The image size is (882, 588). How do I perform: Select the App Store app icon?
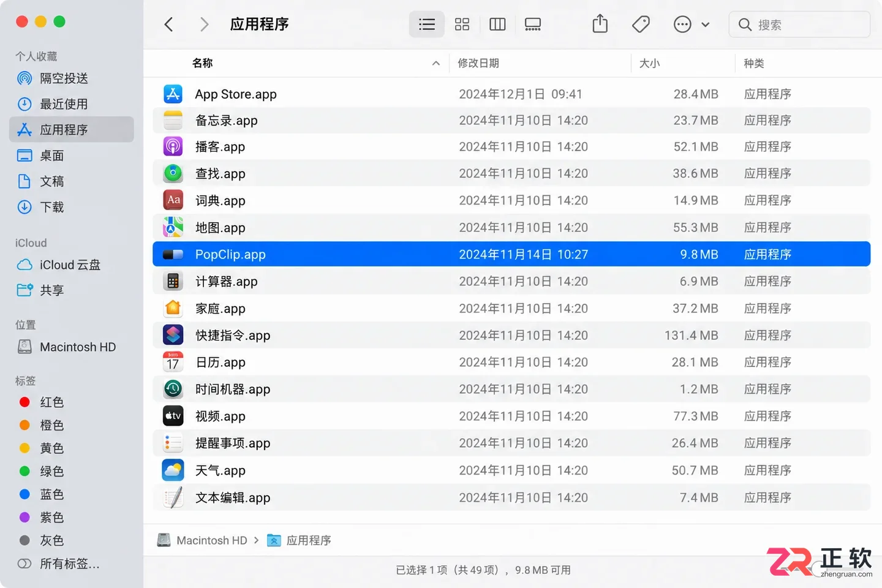173,94
